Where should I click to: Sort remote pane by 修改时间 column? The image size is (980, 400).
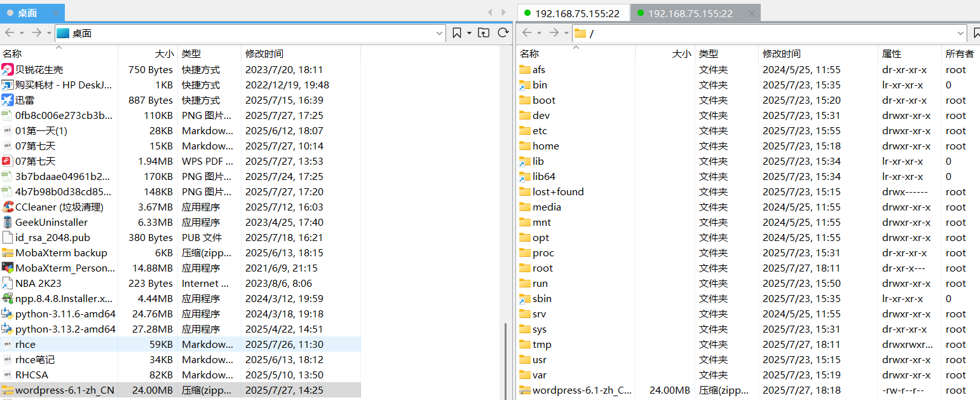(782, 54)
